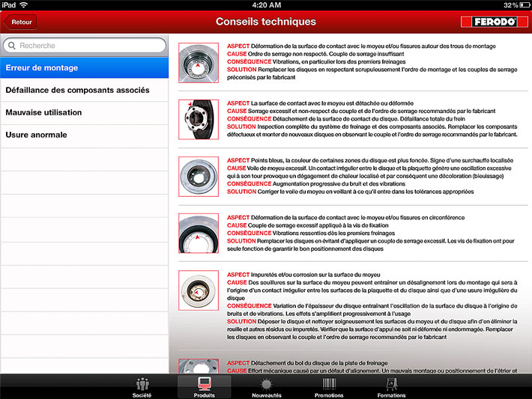Click the Wi-Fi icon in status bar

(23, 4)
